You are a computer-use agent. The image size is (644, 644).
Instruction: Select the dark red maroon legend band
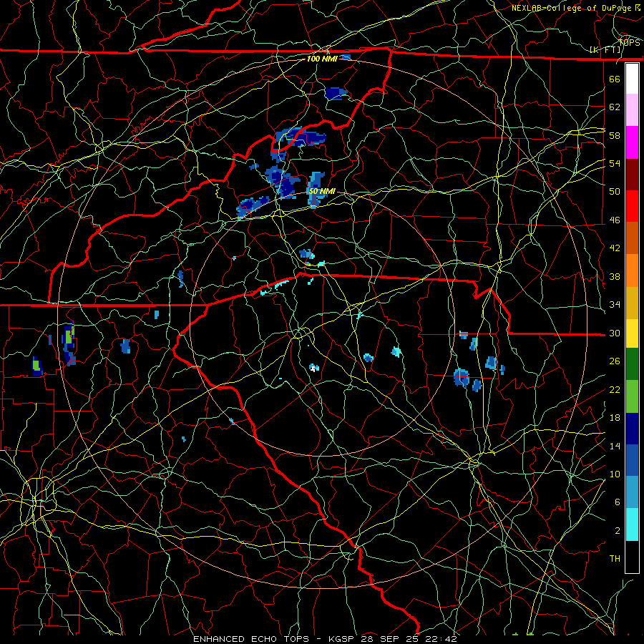(x=632, y=175)
